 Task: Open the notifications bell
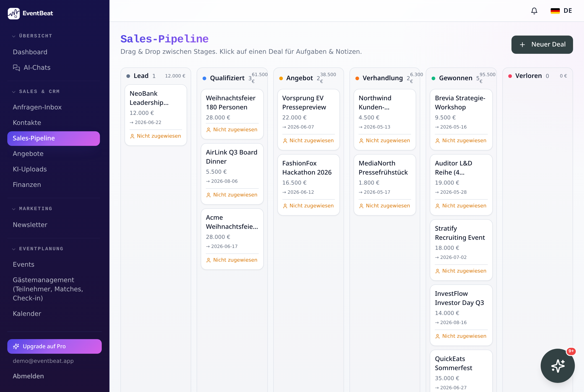coord(534,11)
